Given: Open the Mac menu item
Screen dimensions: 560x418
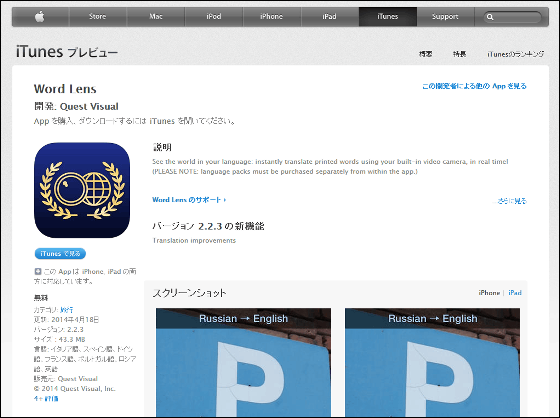Looking at the screenshot, I should pyautogui.click(x=156, y=16).
